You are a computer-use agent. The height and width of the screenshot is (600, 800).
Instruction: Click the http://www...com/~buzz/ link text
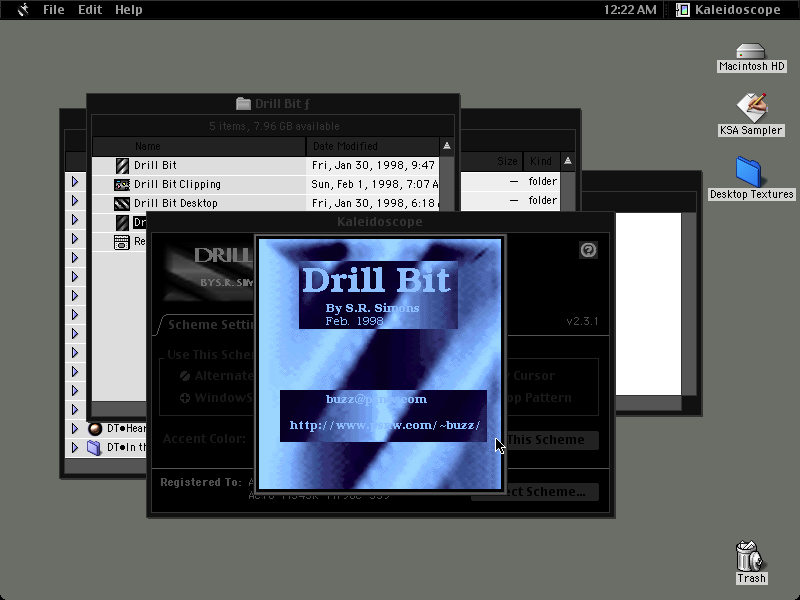(385, 425)
